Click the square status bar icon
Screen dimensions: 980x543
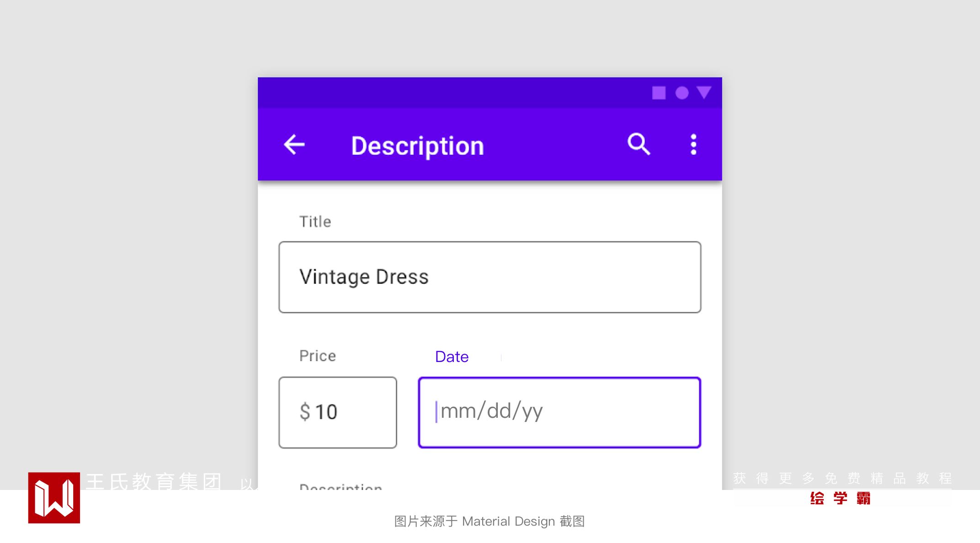659,93
